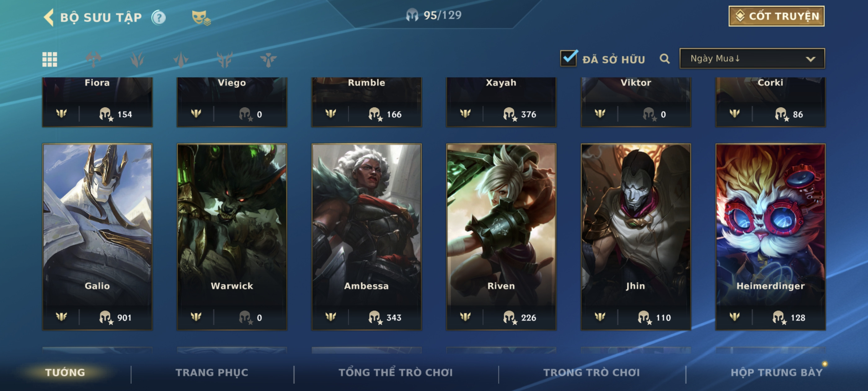Image resolution: width=868 pixels, height=391 pixels.
Task: Filter by the last role icon in the row
Action: pyautogui.click(x=268, y=60)
